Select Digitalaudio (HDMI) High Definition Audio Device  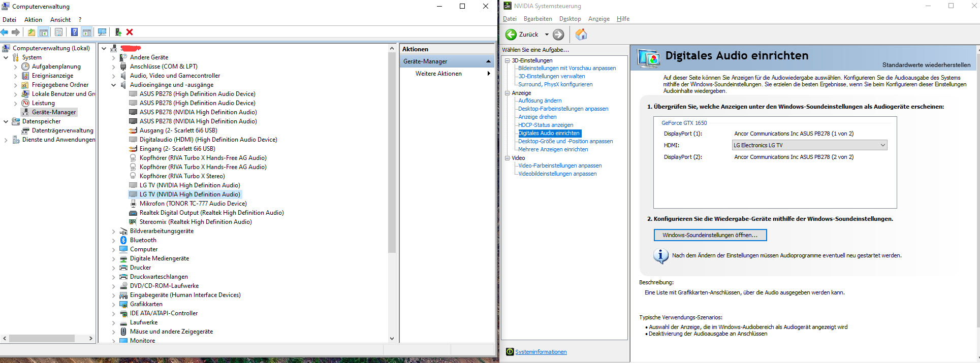click(x=208, y=140)
